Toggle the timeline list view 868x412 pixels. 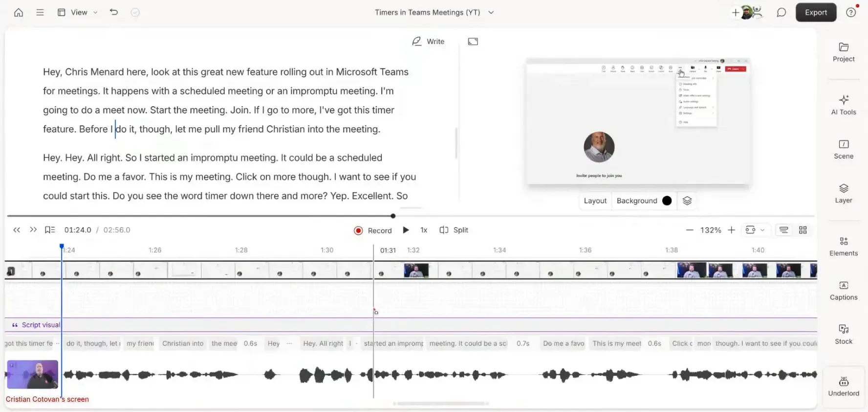tap(783, 230)
